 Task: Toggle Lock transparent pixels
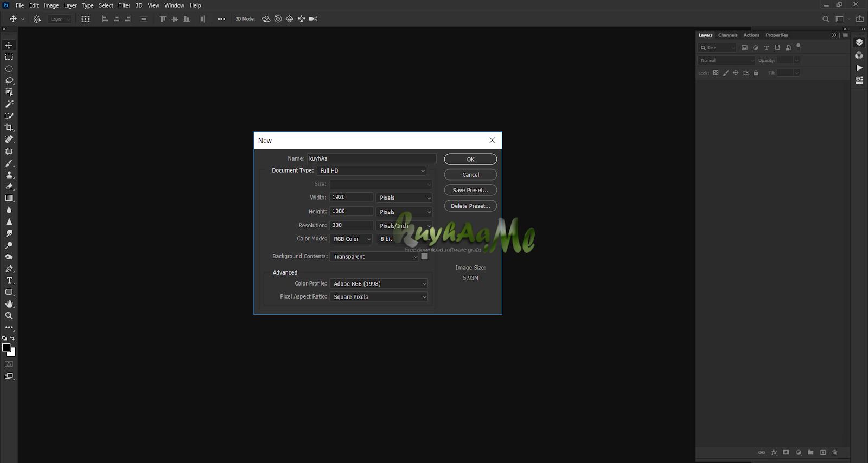tap(716, 73)
